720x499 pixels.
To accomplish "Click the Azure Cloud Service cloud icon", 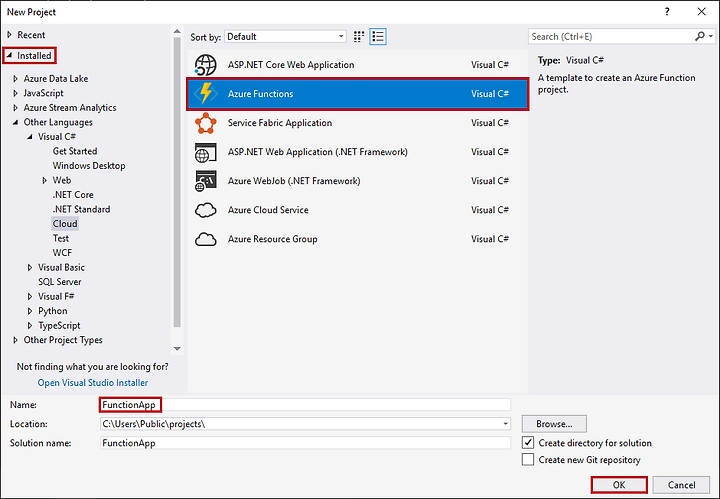I will pos(205,210).
